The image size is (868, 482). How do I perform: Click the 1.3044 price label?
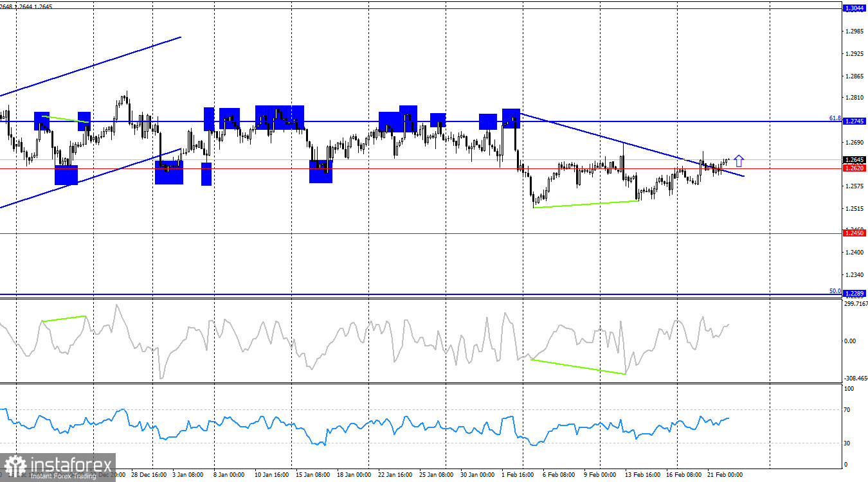click(x=854, y=8)
